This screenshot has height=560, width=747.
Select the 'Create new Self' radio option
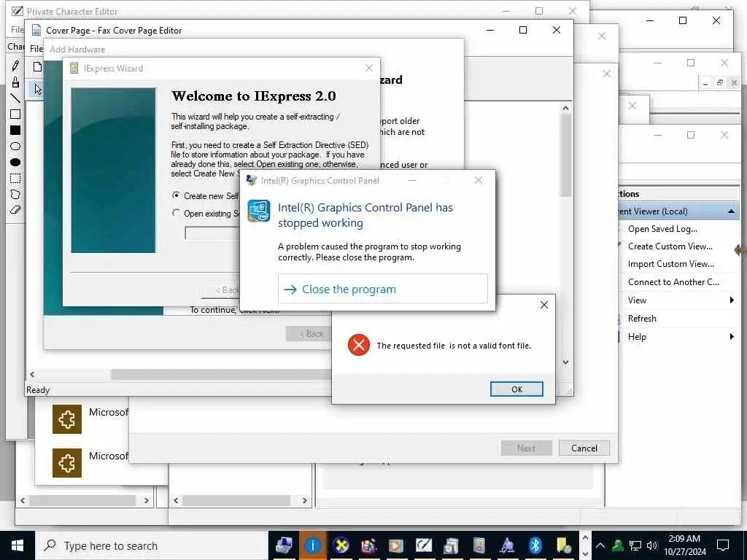click(x=177, y=195)
